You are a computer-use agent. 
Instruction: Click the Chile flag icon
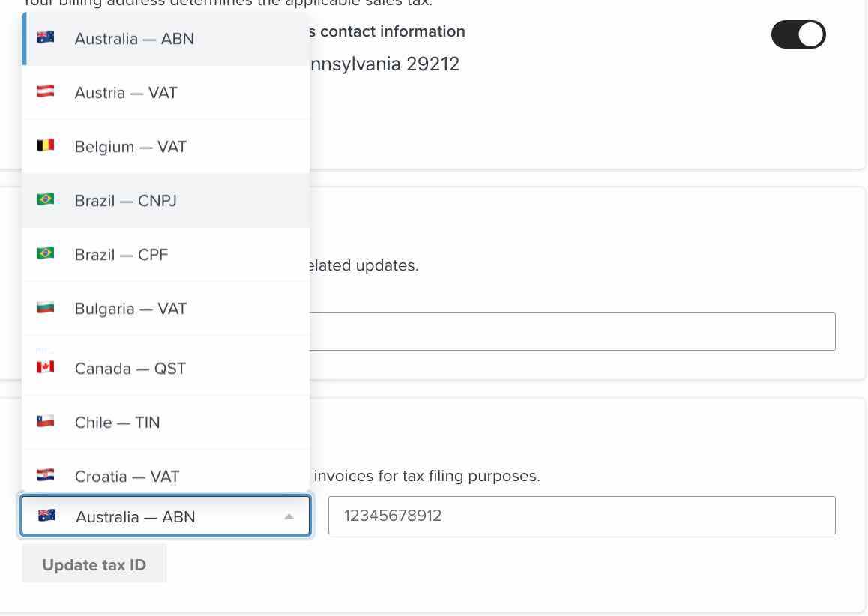pos(46,422)
